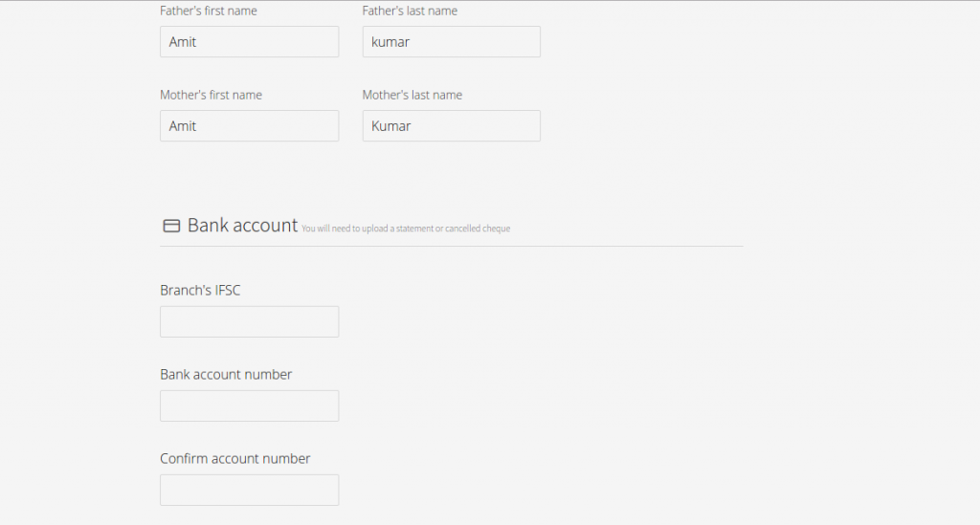The image size is (980, 525).
Task: Click the word "kumar" in Father's last name
Action: 390,42
